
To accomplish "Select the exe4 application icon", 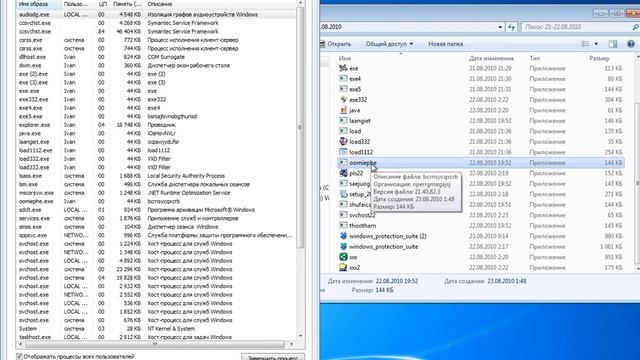I will click(x=343, y=78).
